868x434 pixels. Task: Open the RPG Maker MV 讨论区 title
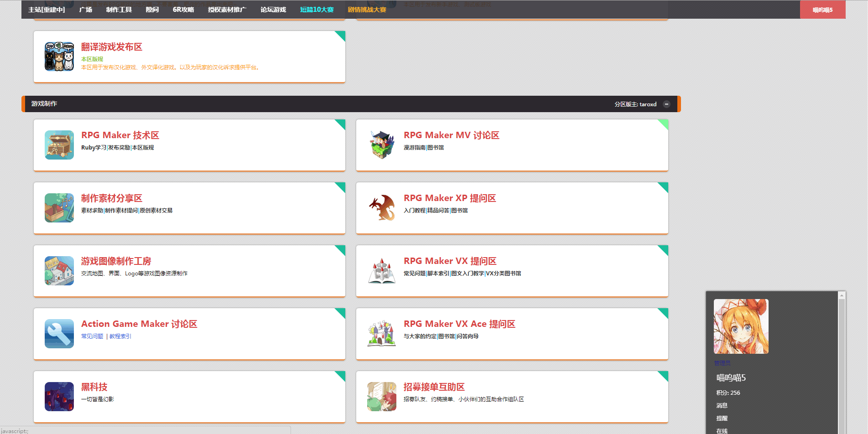(x=452, y=135)
